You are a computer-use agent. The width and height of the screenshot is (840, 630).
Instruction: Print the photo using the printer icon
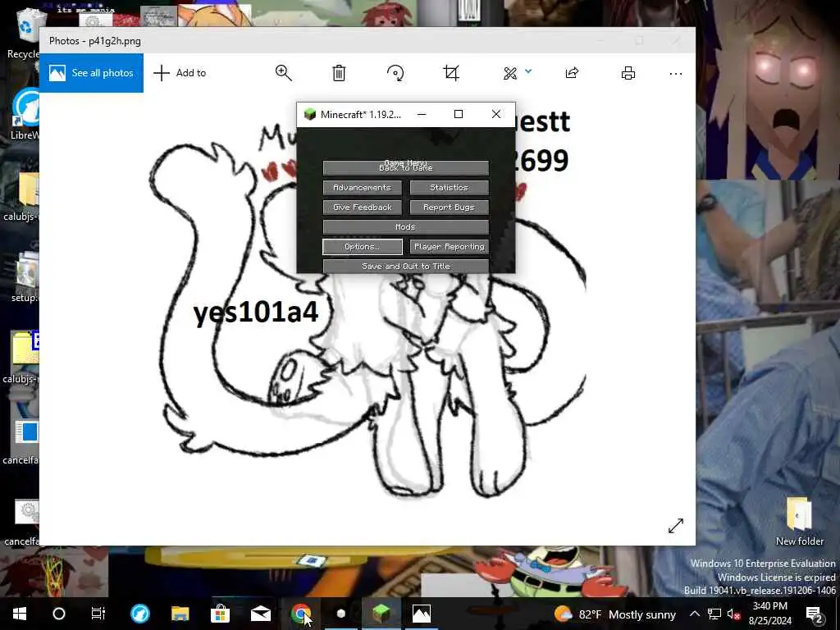tap(628, 73)
